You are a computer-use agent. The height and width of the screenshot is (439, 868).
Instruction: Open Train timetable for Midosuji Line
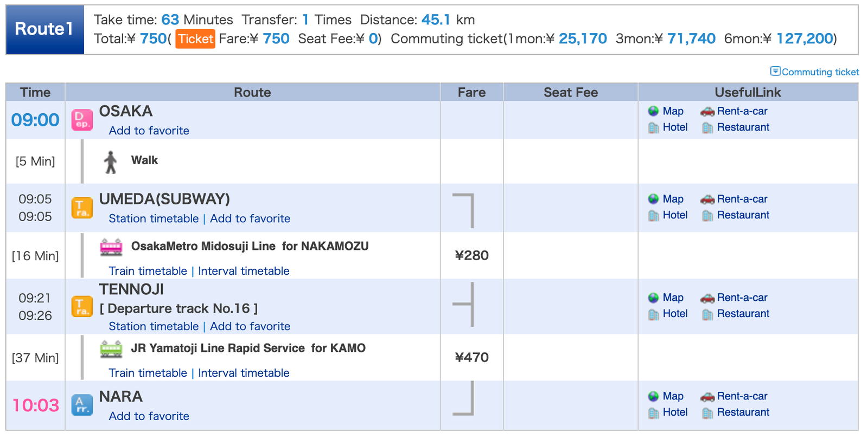click(148, 271)
